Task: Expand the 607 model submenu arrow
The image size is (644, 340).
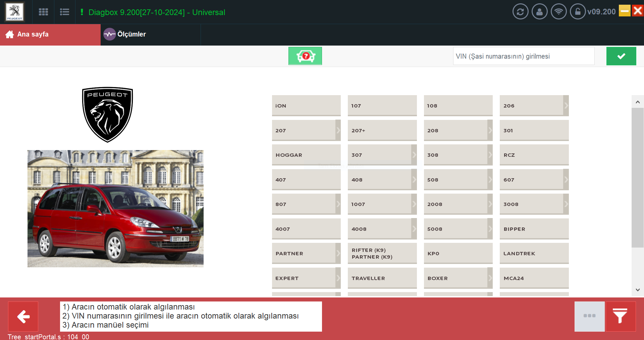Action: (x=566, y=180)
